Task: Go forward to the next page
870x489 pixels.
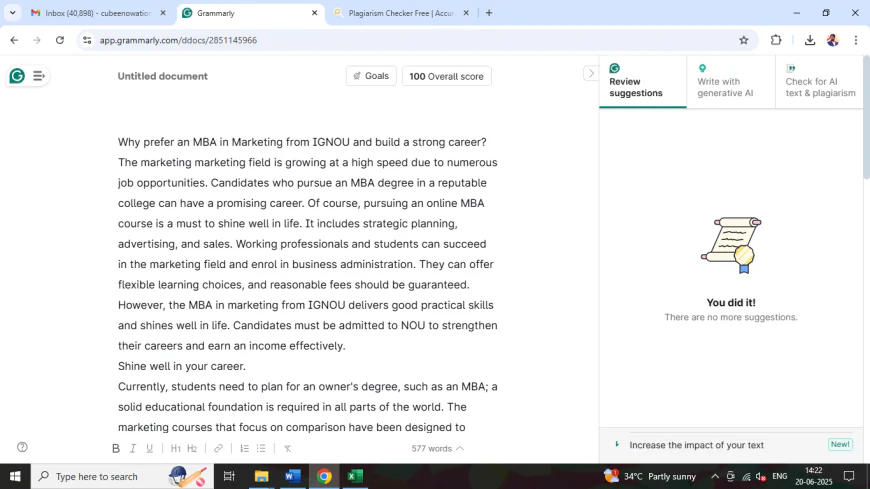Action: pyautogui.click(x=37, y=40)
